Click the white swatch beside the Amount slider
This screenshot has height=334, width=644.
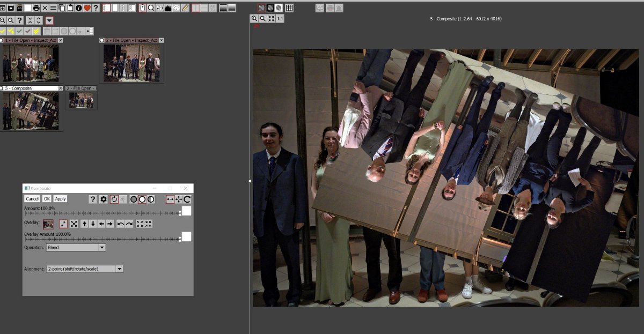pyautogui.click(x=186, y=211)
